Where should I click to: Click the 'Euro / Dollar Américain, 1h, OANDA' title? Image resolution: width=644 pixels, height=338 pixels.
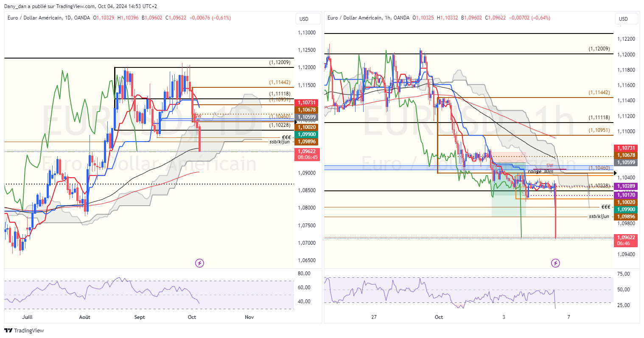click(369, 18)
